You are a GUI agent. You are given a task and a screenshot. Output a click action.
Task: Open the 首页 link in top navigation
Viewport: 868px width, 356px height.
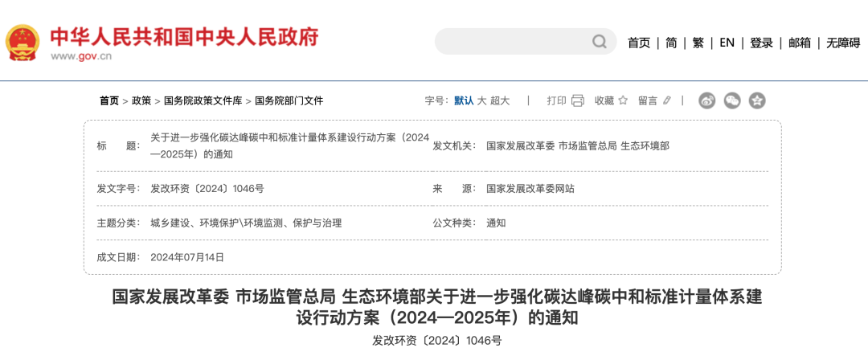point(639,43)
